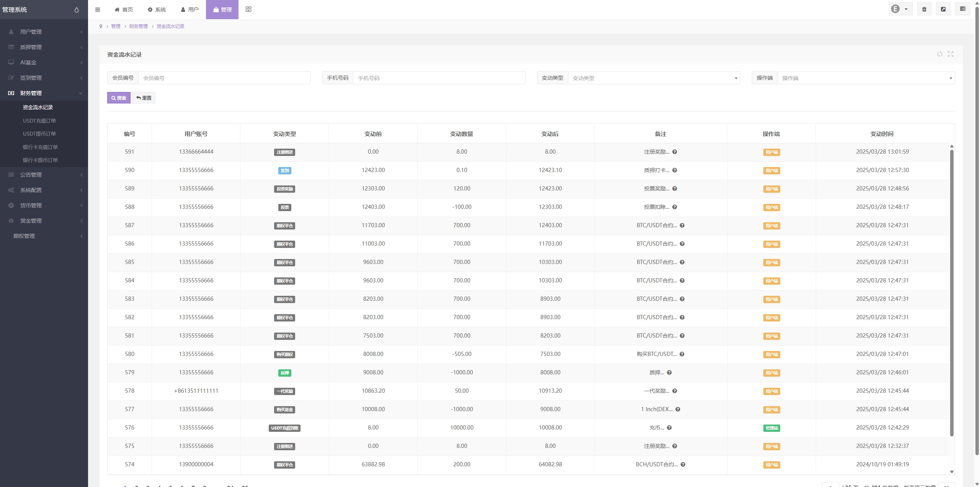Open the grid apps icon in top navigation
The height and width of the screenshot is (487, 980).
(x=248, y=9)
